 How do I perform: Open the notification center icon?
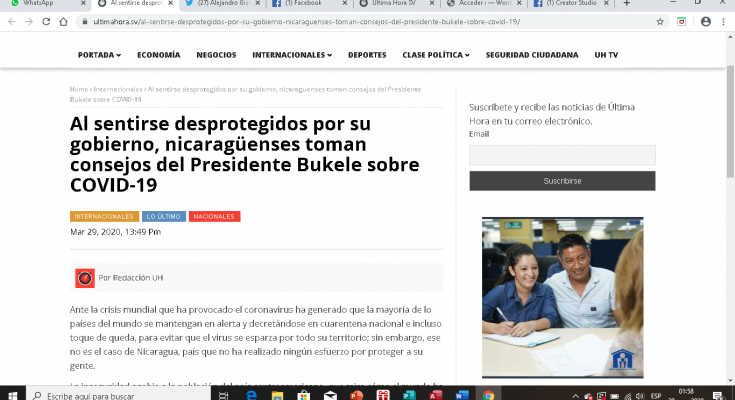click(x=718, y=396)
